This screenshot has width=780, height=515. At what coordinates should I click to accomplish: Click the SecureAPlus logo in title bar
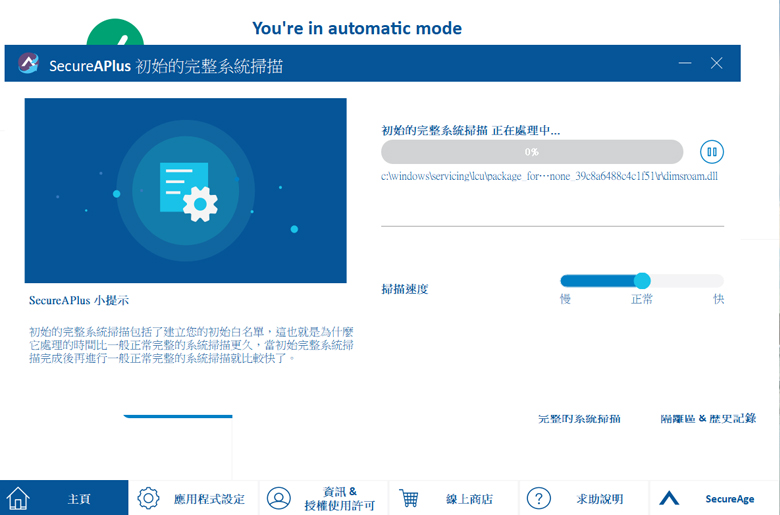[28, 63]
